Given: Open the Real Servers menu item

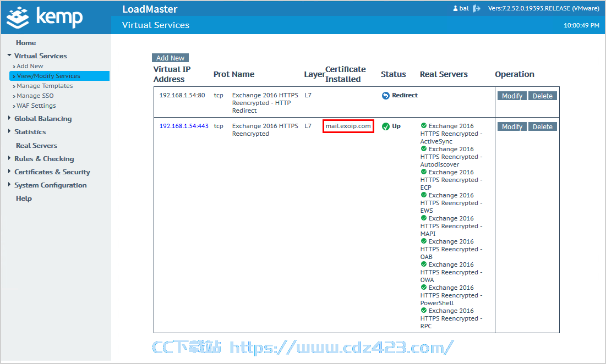Looking at the screenshot, I should click(x=37, y=146).
